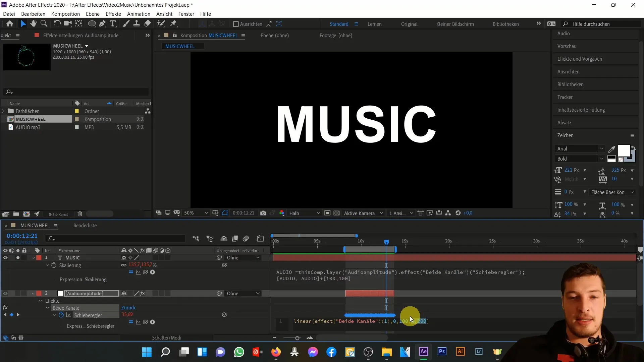Open the Kleiner Bildschirm workspace

(455, 24)
